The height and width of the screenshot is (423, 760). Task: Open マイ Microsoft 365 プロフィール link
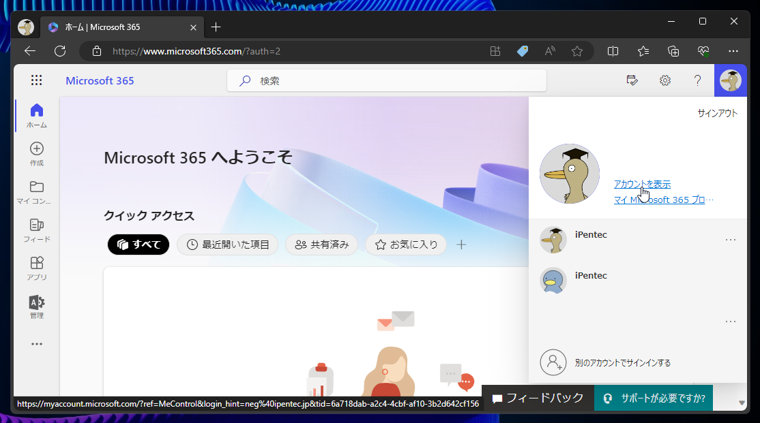pos(664,200)
